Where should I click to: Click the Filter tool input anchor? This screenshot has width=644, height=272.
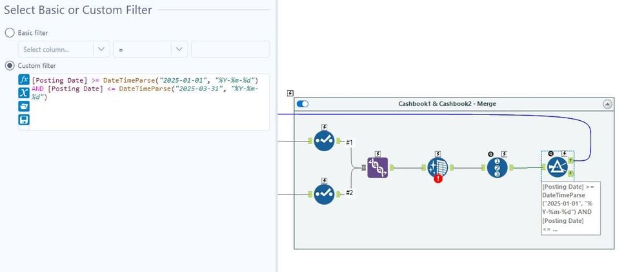click(543, 167)
